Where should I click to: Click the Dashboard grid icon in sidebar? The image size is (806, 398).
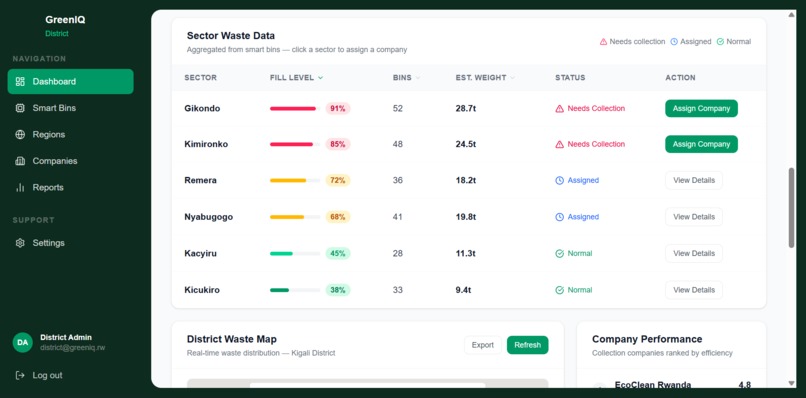click(20, 81)
